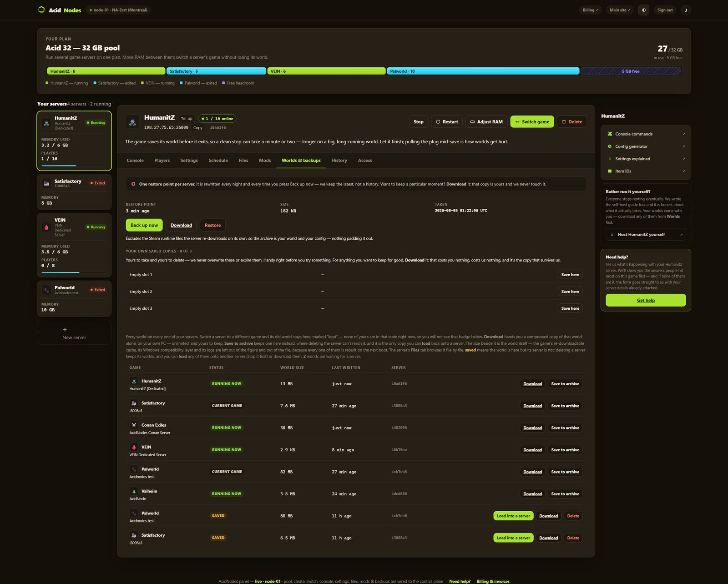
Task: Click the Palworld icon in the servers sidebar
Action: pyautogui.click(x=46, y=290)
